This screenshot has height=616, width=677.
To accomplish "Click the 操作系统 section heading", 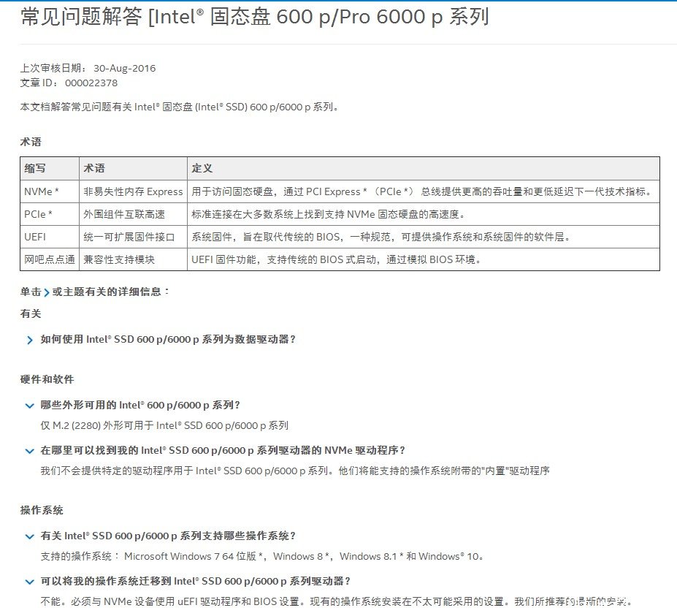I will click(42, 510).
